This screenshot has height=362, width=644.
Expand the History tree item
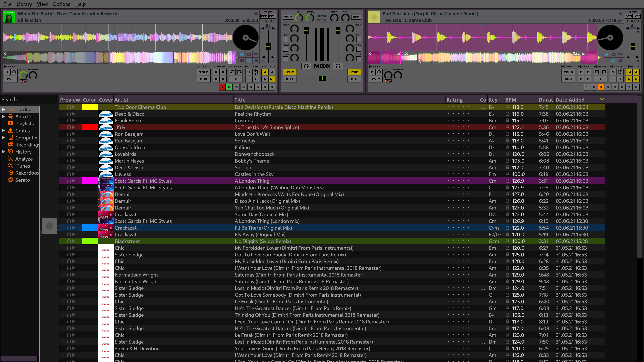click(4, 152)
